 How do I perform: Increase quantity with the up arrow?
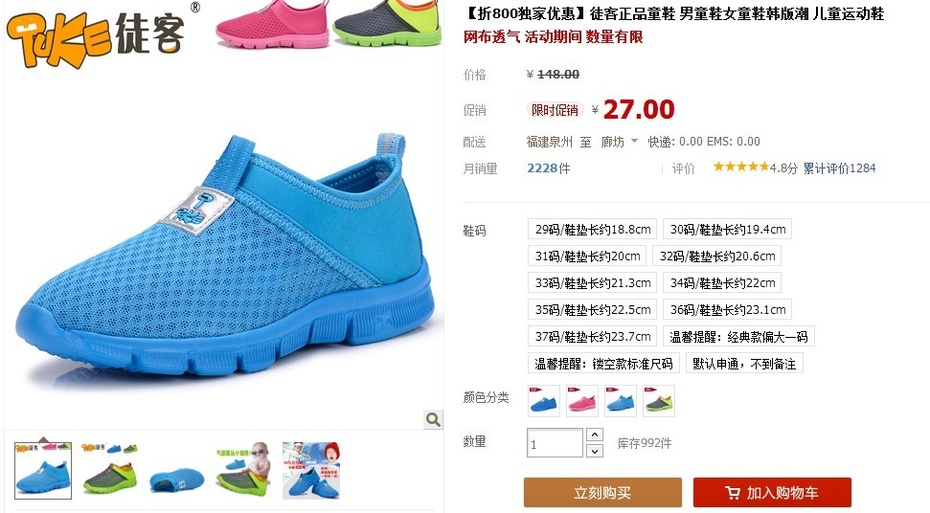point(594,435)
